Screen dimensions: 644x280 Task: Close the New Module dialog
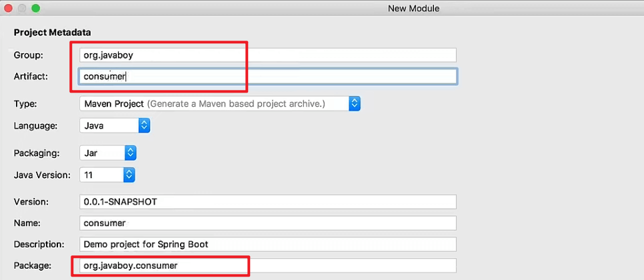tap(8, 8)
